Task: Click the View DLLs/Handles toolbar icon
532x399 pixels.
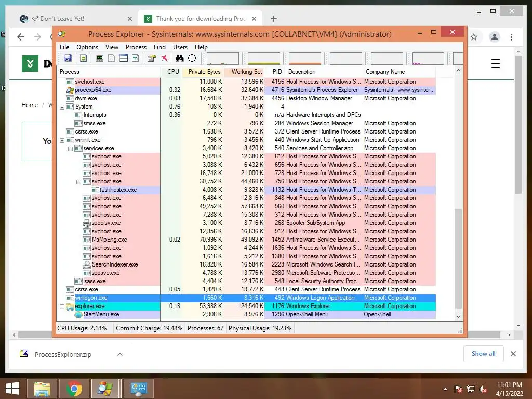Action: click(136, 58)
